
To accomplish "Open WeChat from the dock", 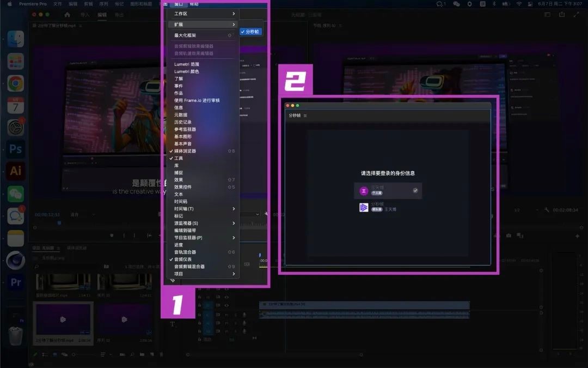I will point(16,194).
